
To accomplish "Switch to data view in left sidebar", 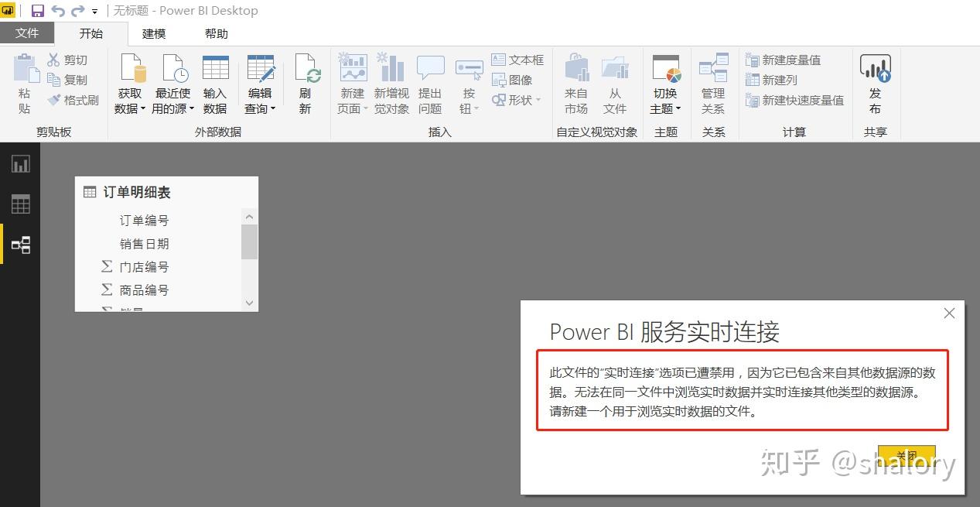I will pos(19,204).
